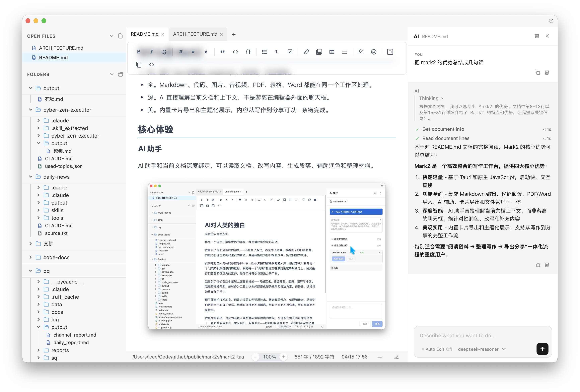Close the ARCHITECTURE.md tab
580x392 pixels.
pos(221,34)
